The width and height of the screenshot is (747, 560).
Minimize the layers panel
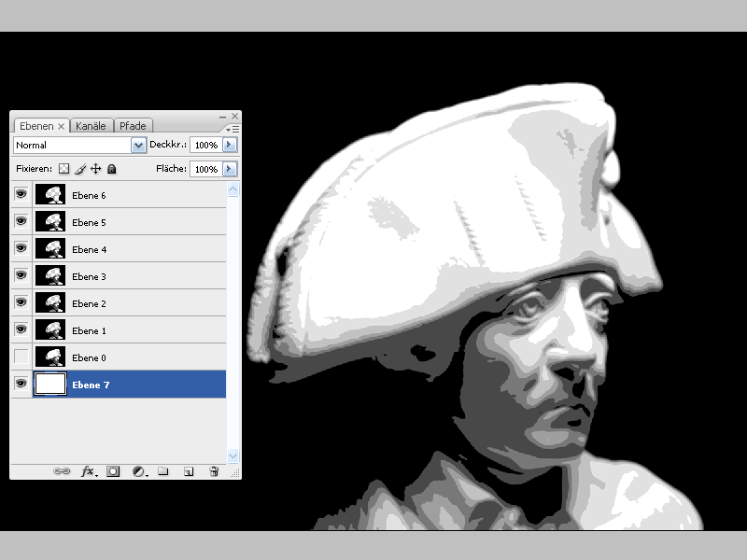point(222,116)
